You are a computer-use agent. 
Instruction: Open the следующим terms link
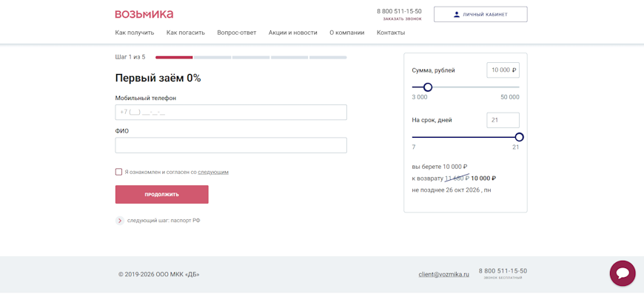[213, 172]
